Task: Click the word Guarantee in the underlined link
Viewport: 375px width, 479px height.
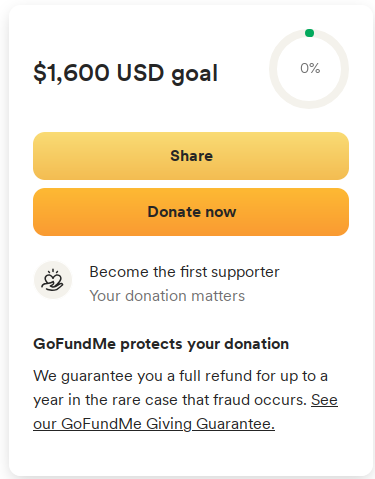Action: pyautogui.click(x=235, y=424)
